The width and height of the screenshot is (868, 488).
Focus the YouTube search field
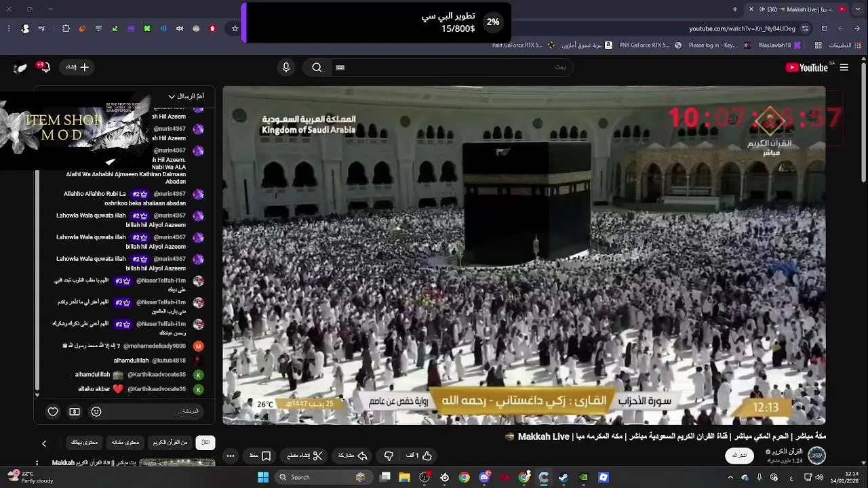pos(451,67)
